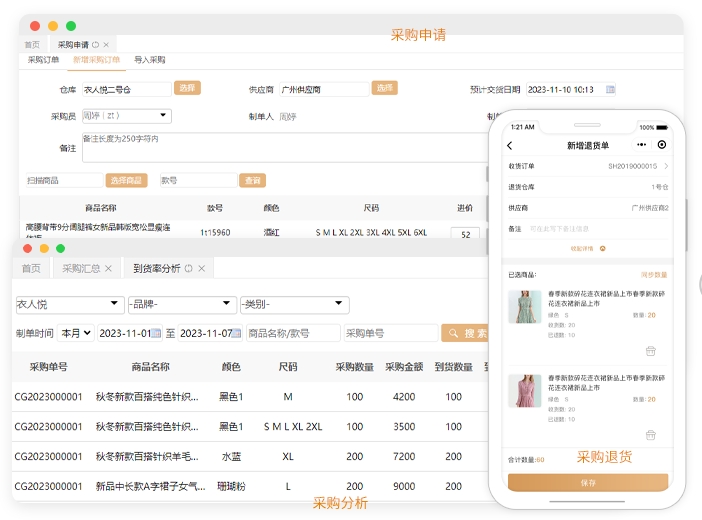Open calendar icon for start date 2023-11-01
The width and height of the screenshot is (702, 520).
156,333
